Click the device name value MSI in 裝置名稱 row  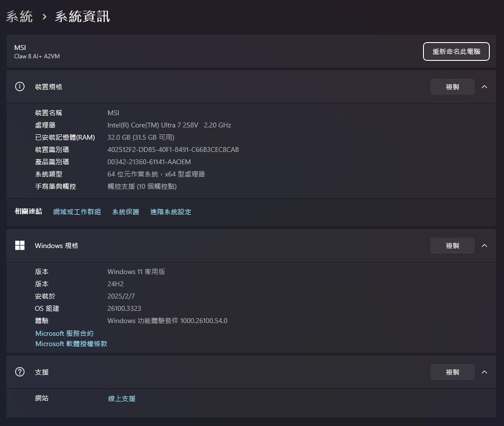click(x=113, y=113)
